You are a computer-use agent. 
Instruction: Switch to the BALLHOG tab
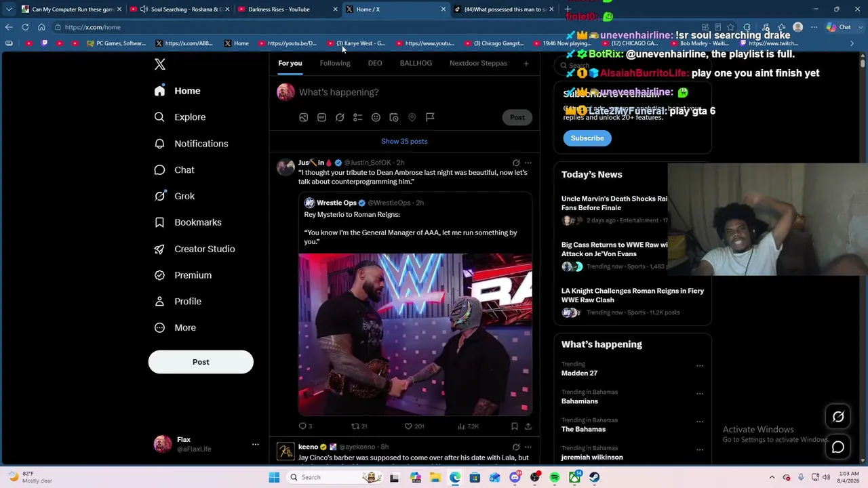pyautogui.click(x=416, y=63)
